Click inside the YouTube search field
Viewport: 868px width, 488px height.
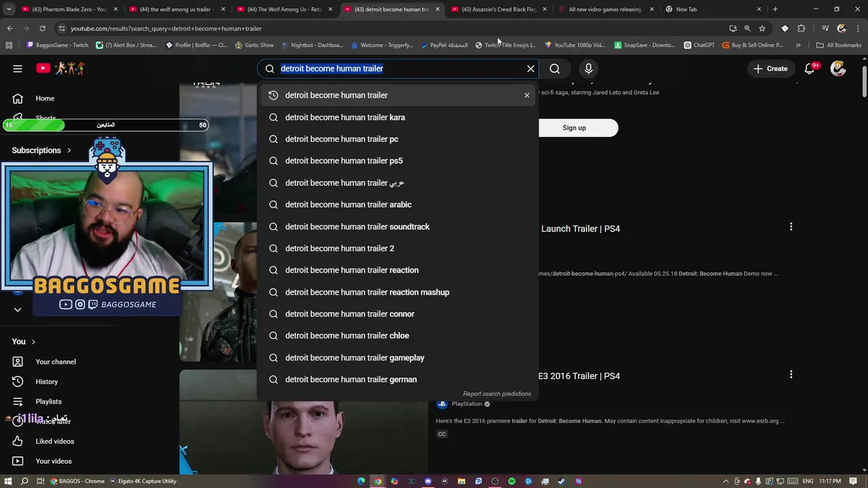click(x=399, y=68)
